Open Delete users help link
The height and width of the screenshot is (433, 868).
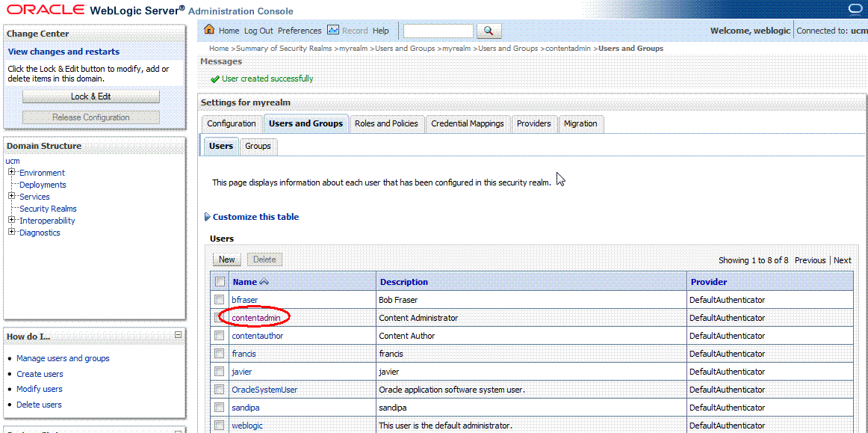[x=40, y=405]
